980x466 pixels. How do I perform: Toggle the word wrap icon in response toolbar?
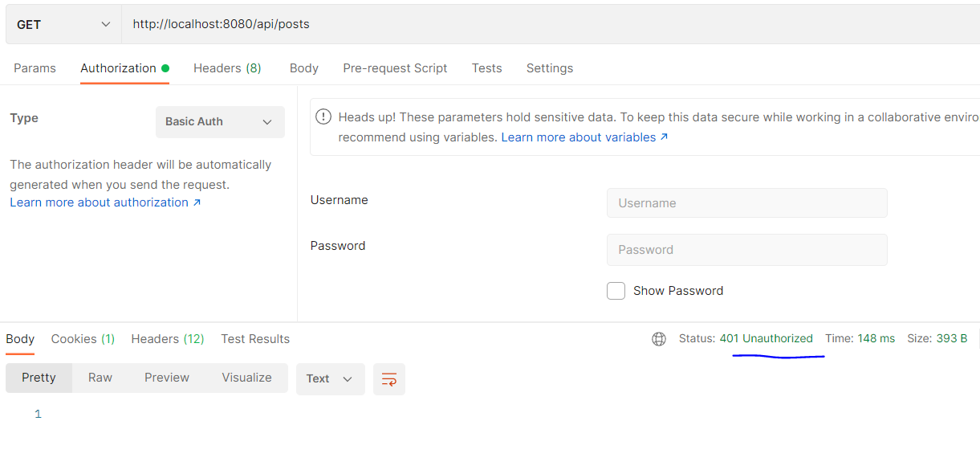(x=389, y=379)
